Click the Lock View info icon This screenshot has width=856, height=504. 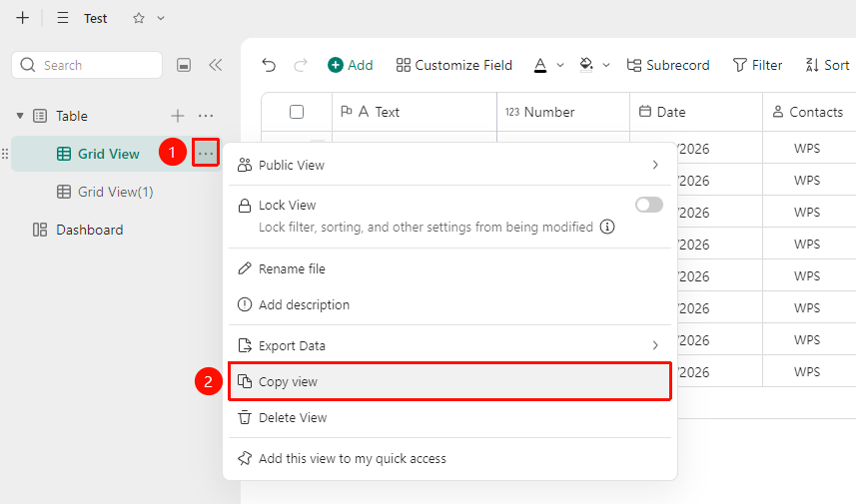click(607, 227)
